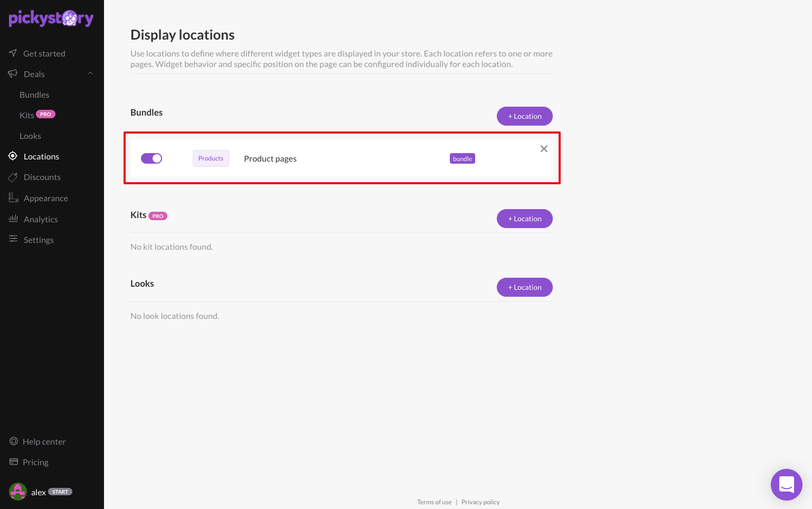Click the Discounts tag icon

pos(13,177)
